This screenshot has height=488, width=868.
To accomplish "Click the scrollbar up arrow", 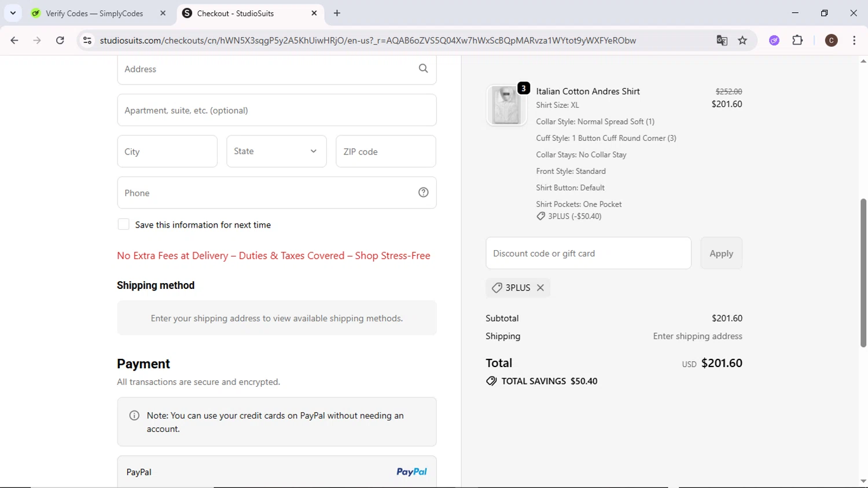I will [863, 61].
